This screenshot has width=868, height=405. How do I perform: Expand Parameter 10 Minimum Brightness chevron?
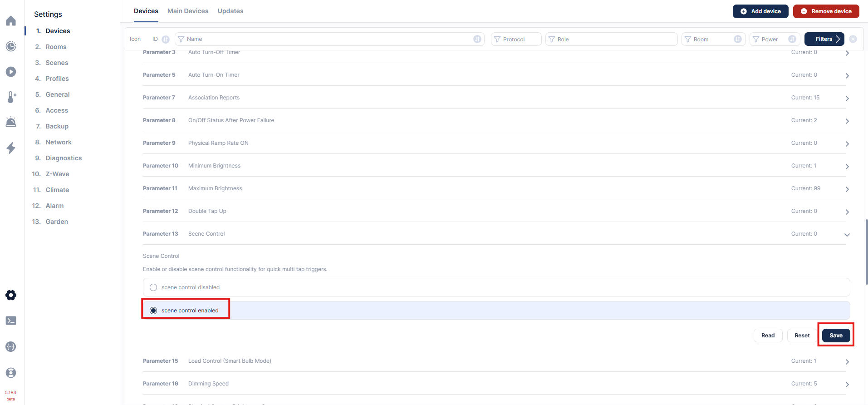(847, 167)
